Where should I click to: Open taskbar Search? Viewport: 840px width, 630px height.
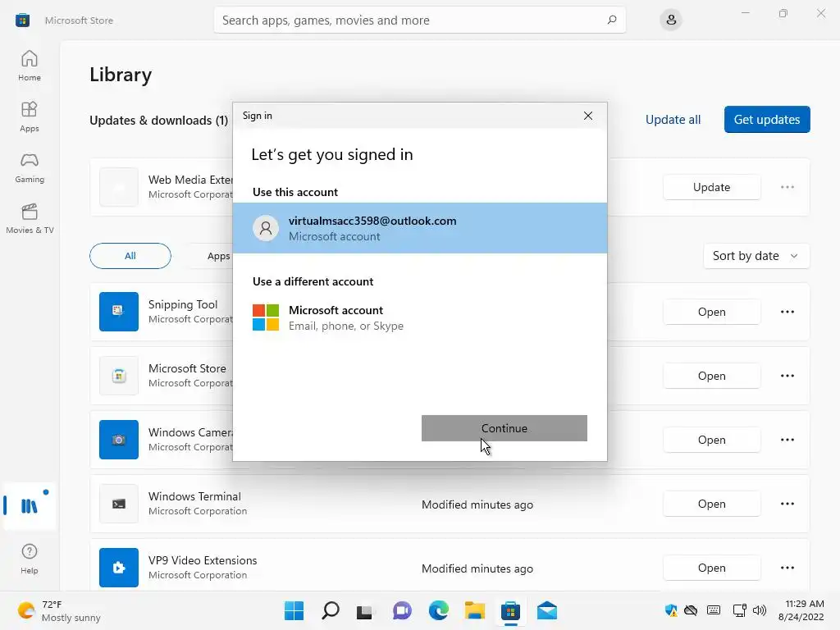[x=331, y=610]
